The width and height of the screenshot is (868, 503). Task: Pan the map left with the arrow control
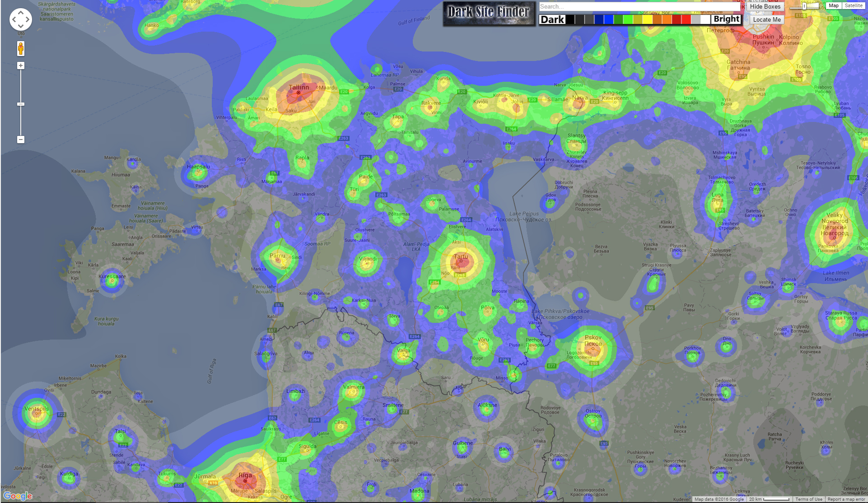14,19
